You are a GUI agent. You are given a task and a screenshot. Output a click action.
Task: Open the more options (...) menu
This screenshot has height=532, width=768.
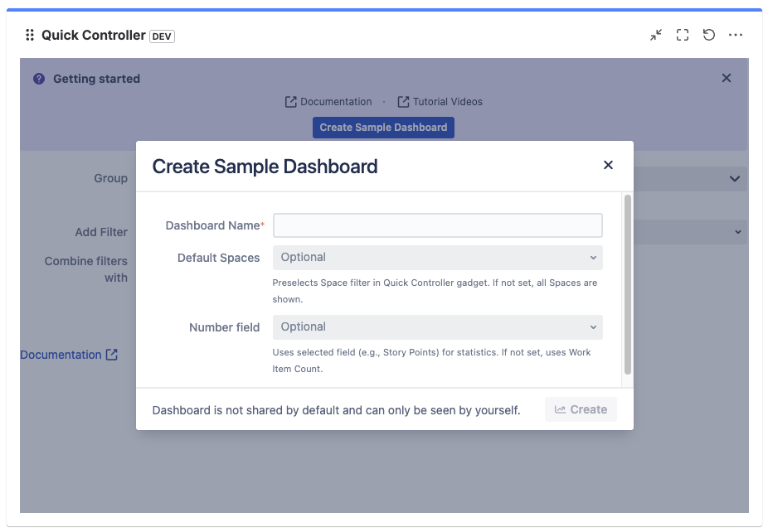coord(736,35)
